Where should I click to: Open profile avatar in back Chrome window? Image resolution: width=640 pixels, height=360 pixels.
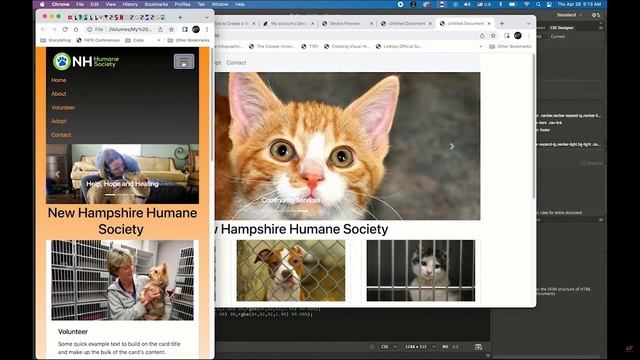point(518,36)
